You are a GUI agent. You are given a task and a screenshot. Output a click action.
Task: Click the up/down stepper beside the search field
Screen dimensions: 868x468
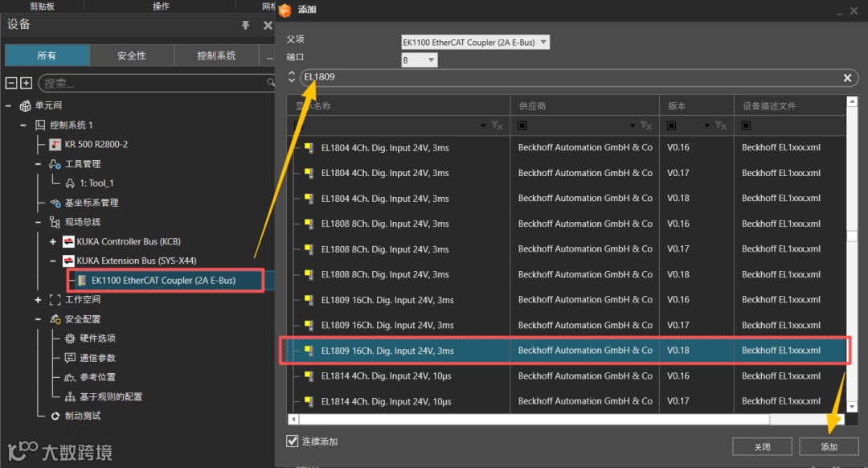[291, 77]
